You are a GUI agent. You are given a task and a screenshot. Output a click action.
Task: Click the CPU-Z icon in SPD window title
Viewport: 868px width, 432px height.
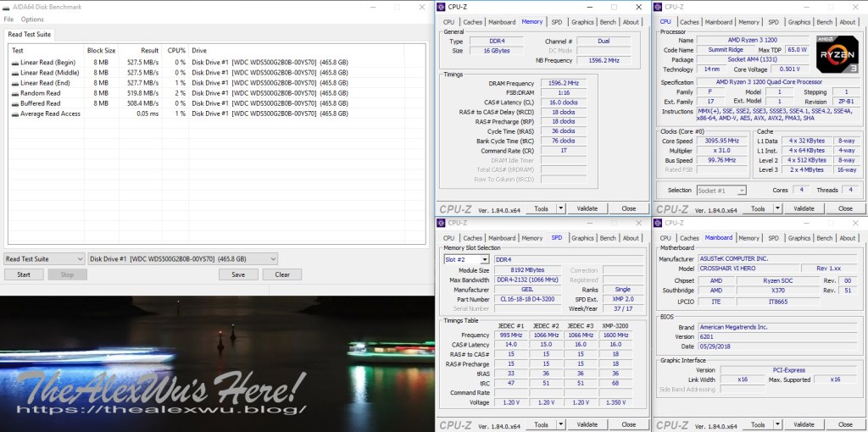441,223
